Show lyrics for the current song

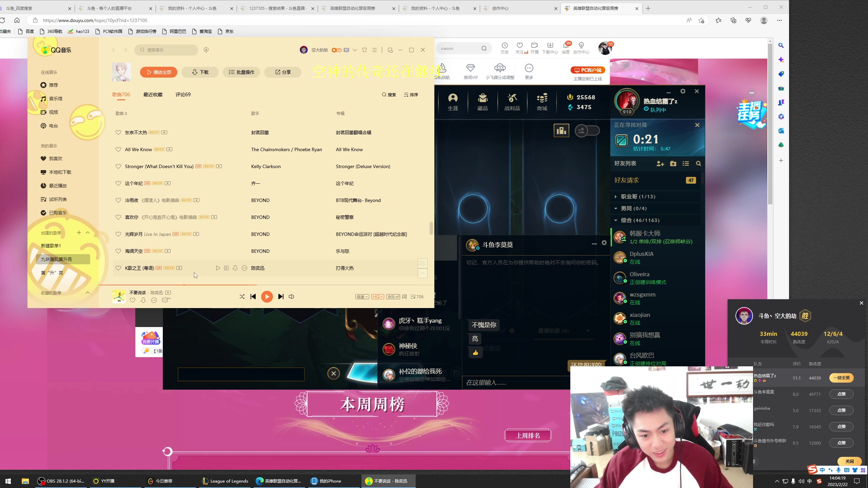[405, 297]
